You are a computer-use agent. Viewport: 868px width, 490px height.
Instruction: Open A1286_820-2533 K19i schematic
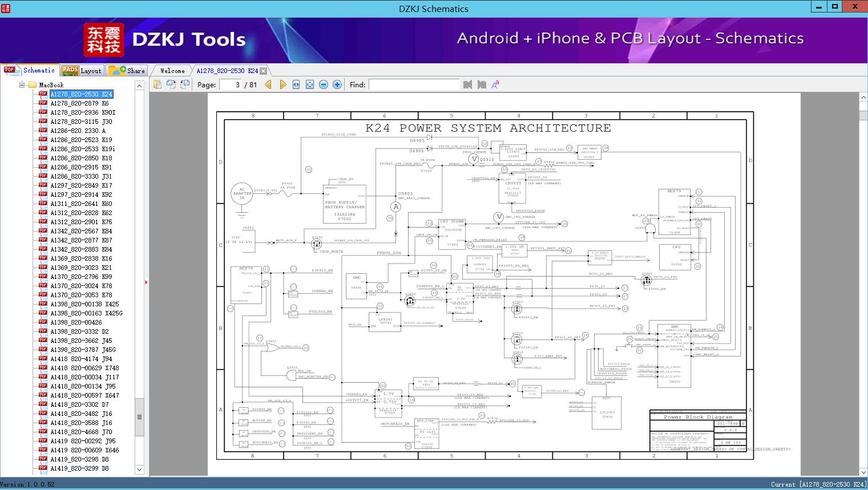[83, 149]
